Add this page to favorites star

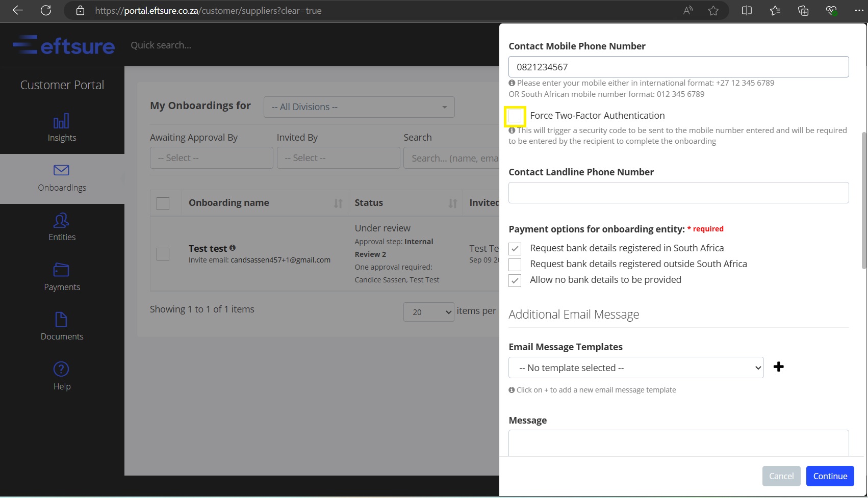point(713,11)
